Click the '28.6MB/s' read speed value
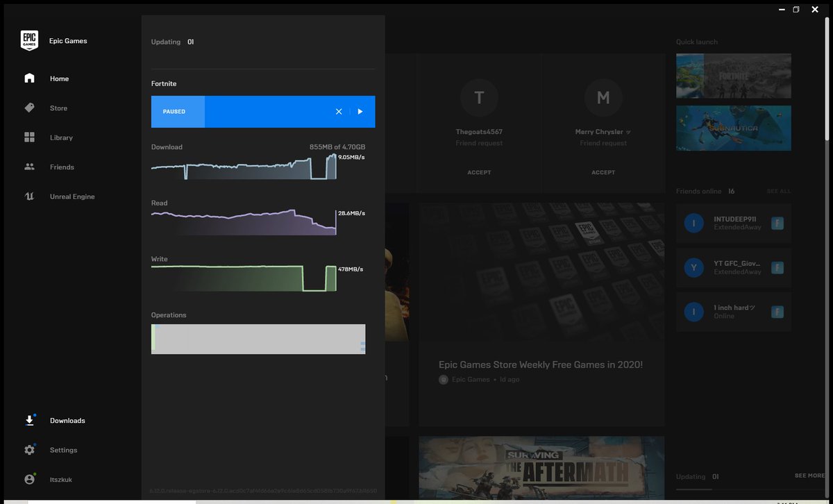 (351, 213)
